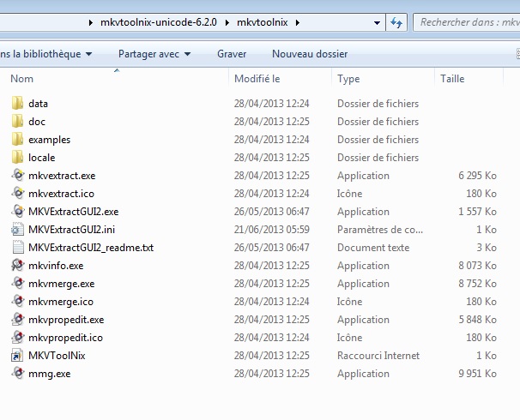Click the data folder icon
The width and height of the screenshot is (520, 420).
pyautogui.click(x=18, y=104)
